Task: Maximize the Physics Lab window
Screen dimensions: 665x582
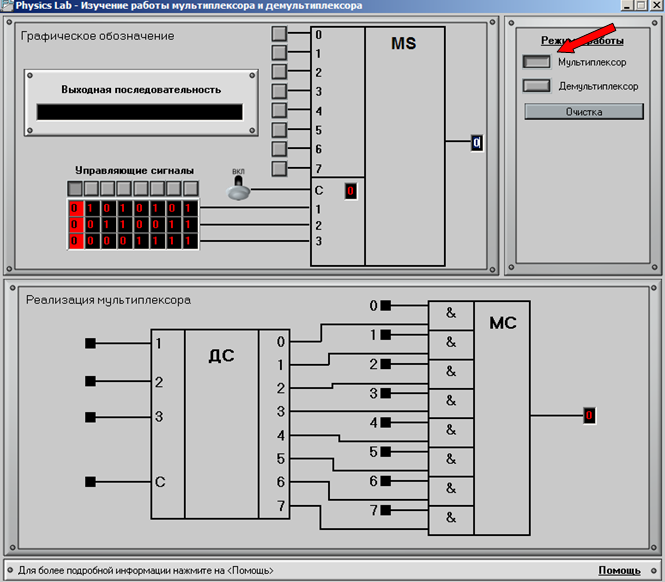Action: tap(641, 6)
